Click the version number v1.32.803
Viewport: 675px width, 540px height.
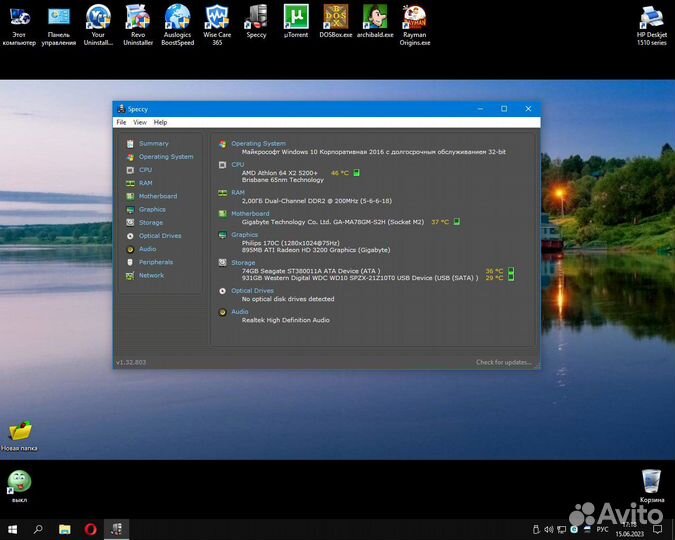click(131, 362)
